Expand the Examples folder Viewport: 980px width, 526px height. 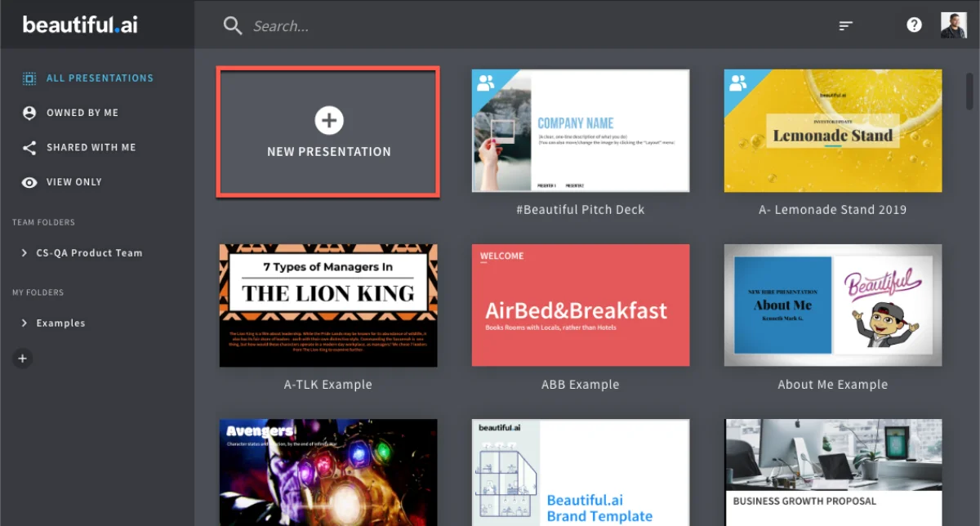24,323
